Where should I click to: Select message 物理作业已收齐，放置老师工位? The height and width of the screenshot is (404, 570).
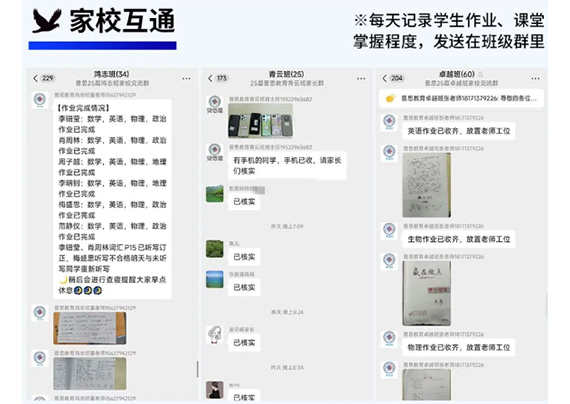(x=459, y=348)
